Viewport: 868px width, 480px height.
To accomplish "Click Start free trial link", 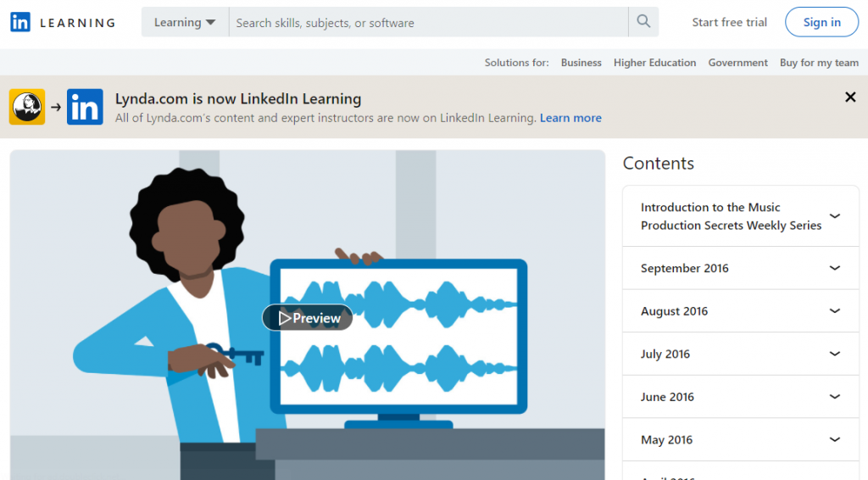I will [729, 22].
